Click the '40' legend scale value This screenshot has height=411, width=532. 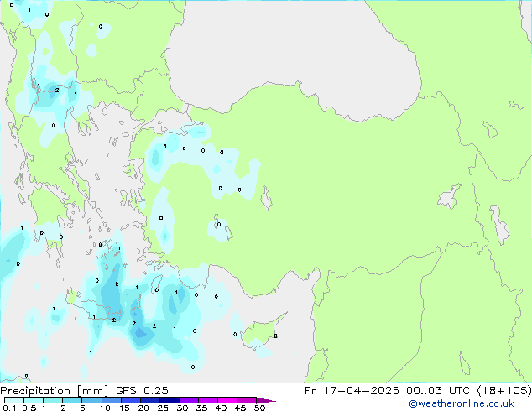[221, 408]
